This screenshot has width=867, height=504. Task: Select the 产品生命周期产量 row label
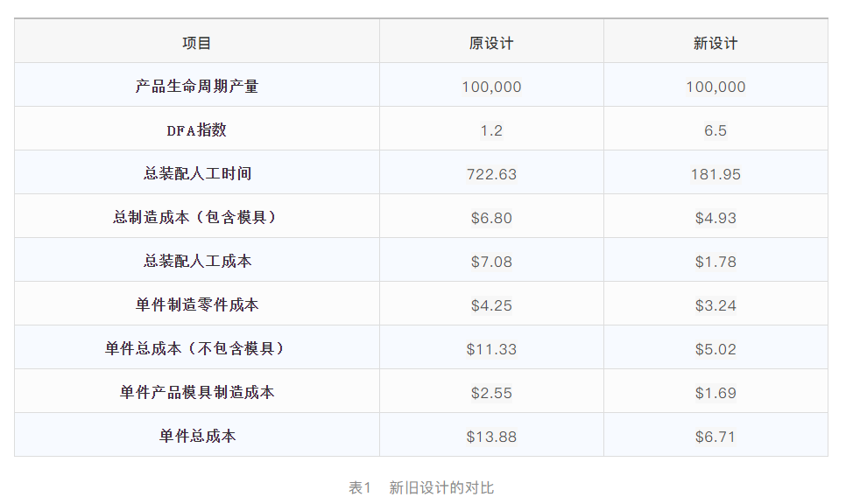click(197, 87)
